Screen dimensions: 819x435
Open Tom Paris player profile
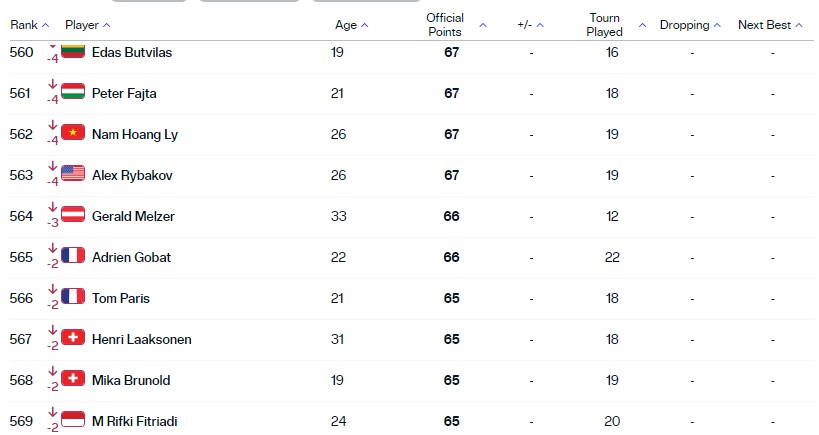(121, 298)
